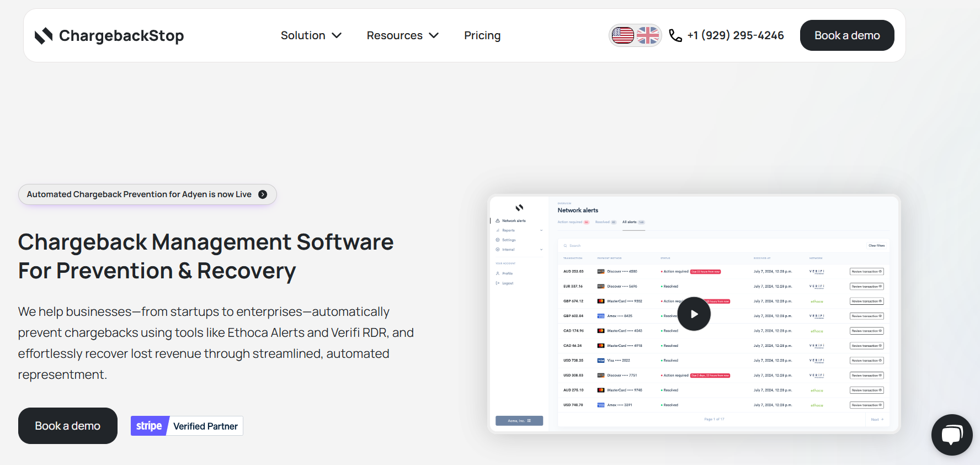
Task: Expand the Resources dropdown chevron
Action: (x=434, y=35)
